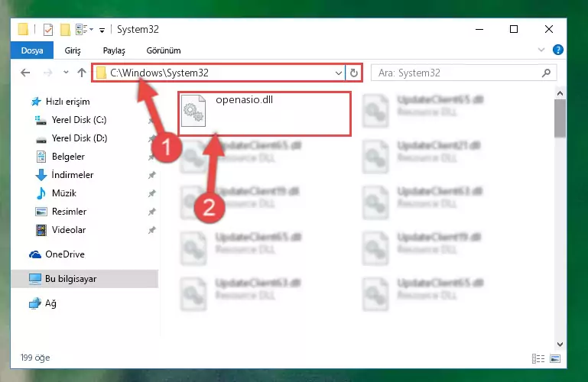Click the file list scrollbar down arrow
This screenshot has height=382, width=588.
(560, 344)
